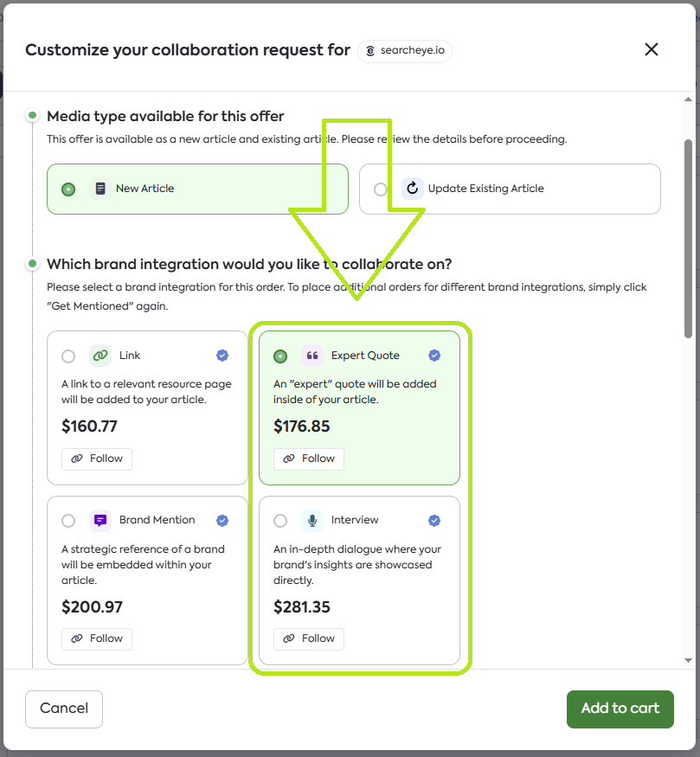Click Follow tag under the $160.77 Link price
This screenshot has height=757, width=700.
tap(97, 459)
